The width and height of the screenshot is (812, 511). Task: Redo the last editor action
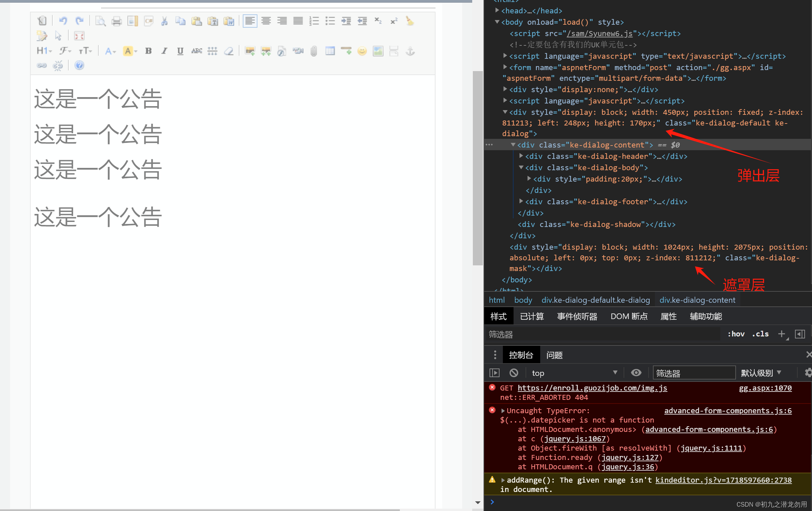(x=79, y=21)
